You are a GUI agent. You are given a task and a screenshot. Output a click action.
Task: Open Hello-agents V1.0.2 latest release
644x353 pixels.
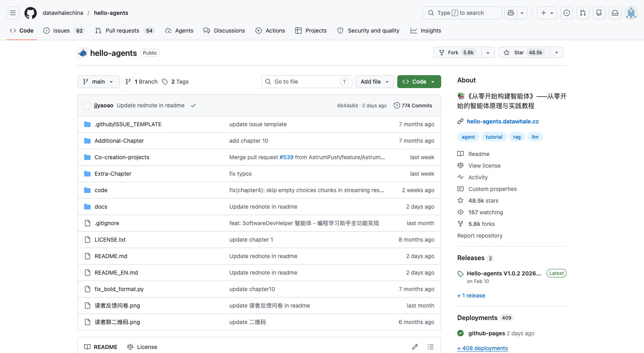[x=504, y=273]
